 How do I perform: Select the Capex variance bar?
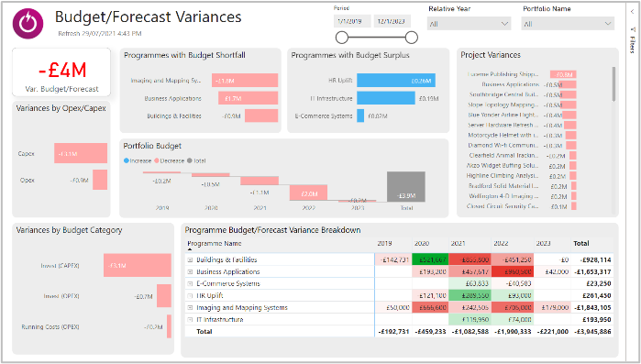coord(81,153)
